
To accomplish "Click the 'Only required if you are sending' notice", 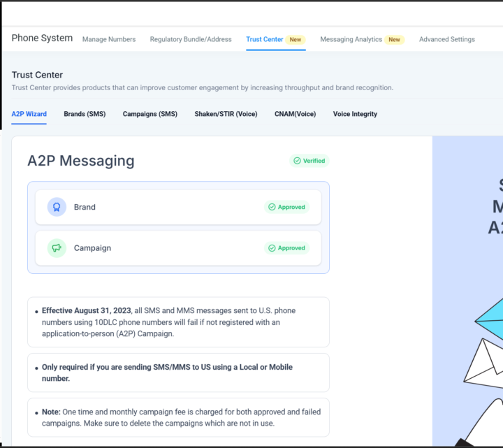I will (178, 373).
